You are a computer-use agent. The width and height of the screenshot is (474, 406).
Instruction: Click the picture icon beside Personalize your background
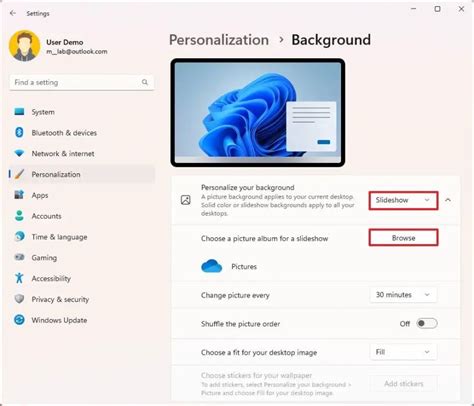pos(186,200)
